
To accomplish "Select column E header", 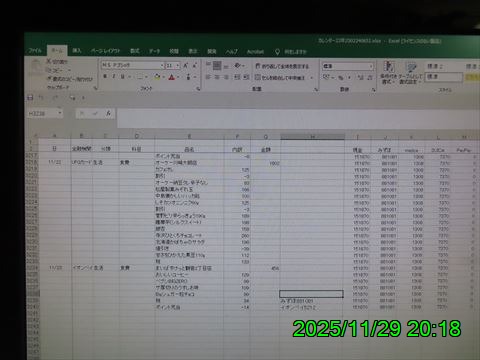I will coord(189,136).
